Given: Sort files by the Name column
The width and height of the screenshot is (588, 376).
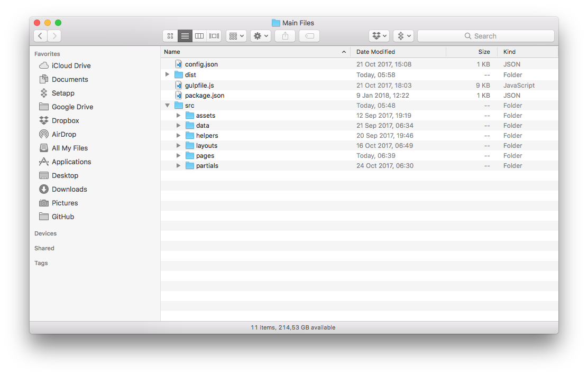Looking at the screenshot, I should point(255,52).
